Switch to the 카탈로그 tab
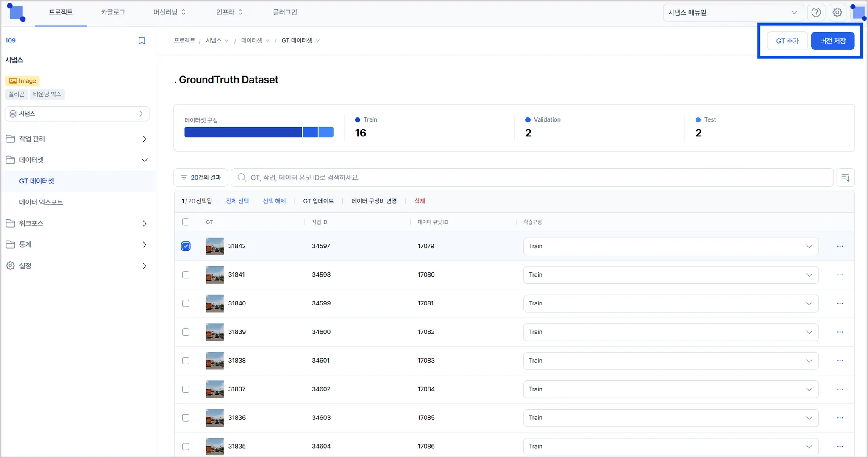Screen dimensions: 868x458 coord(113,12)
